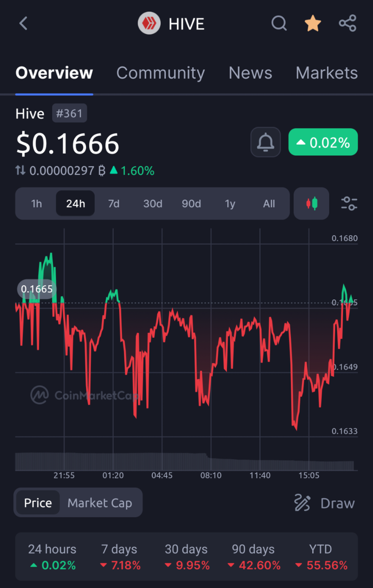
Task: Tap the #361 rank badge
Action: pyautogui.click(x=69, y=114)
